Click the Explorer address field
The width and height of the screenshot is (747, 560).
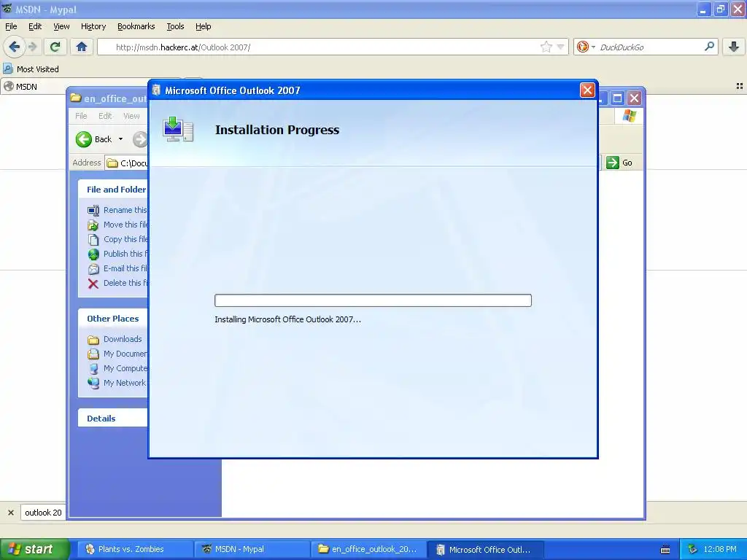point(127,163)
